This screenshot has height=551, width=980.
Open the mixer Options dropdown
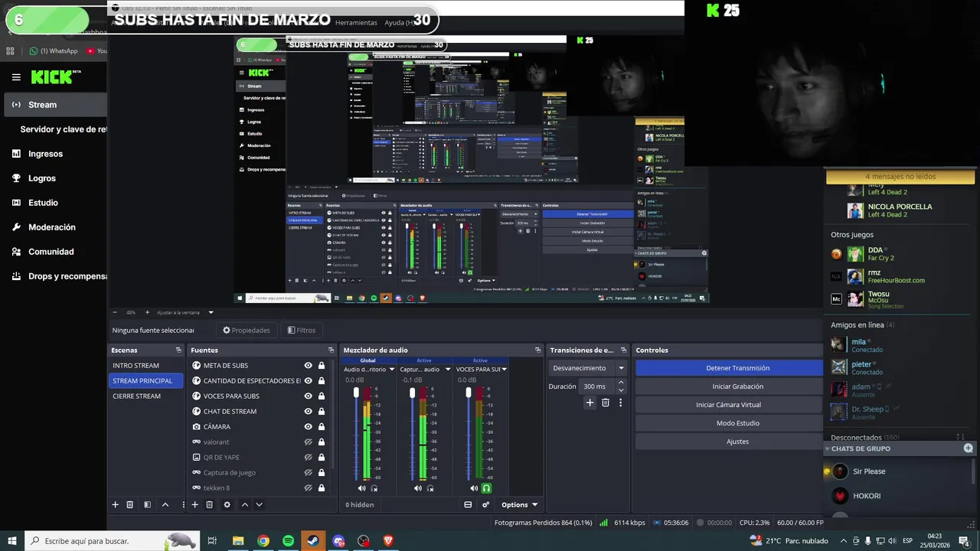click(x=519, y=504)
